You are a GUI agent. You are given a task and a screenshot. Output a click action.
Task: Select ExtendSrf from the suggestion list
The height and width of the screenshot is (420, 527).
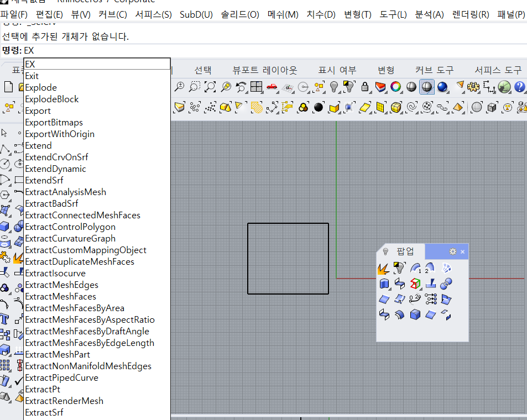[97, 180]
